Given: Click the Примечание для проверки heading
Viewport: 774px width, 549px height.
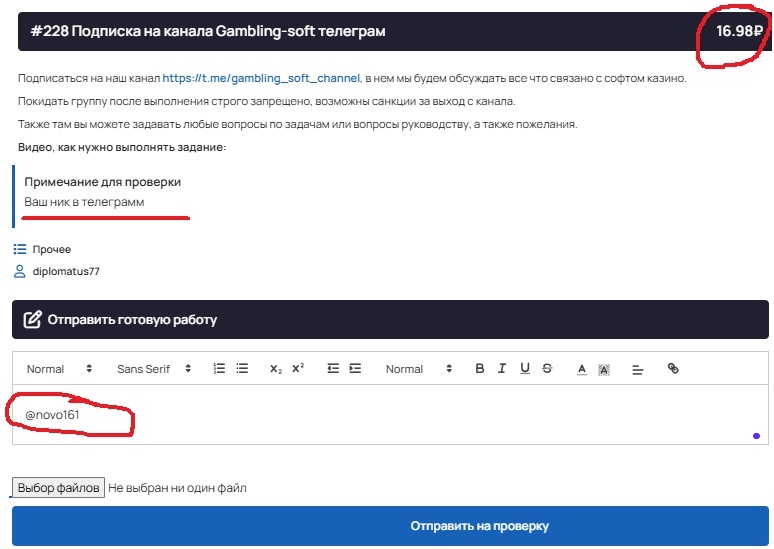Looking at the screenshot, I should (103, 182).
